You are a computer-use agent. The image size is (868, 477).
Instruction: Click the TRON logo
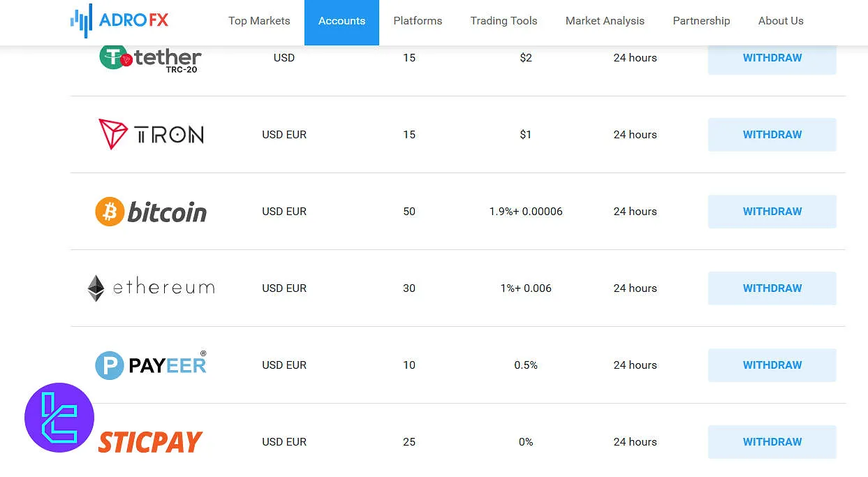pyautogui.click(x=151, y=134)
